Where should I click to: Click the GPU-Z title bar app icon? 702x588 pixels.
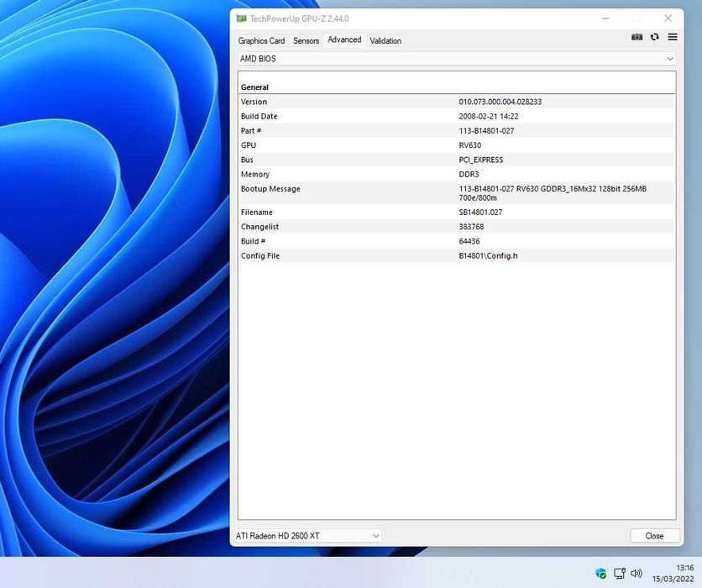[x=241, y=18]
